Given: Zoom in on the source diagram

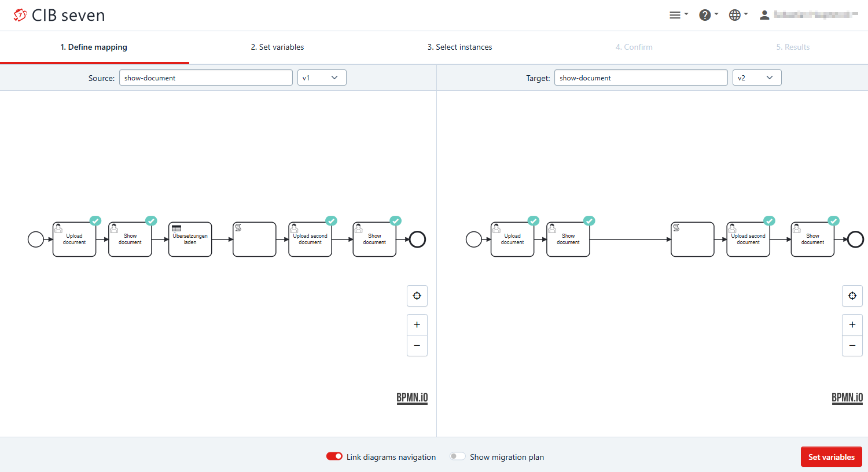Looking at the screenshot, I should (417, 325).
